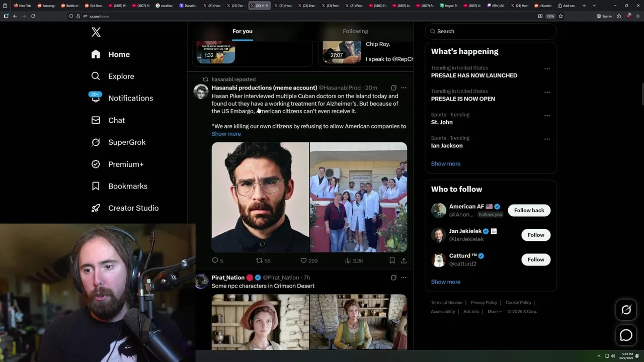Click the browser Sign in button

pyautogui.click(x=604, y=16)
